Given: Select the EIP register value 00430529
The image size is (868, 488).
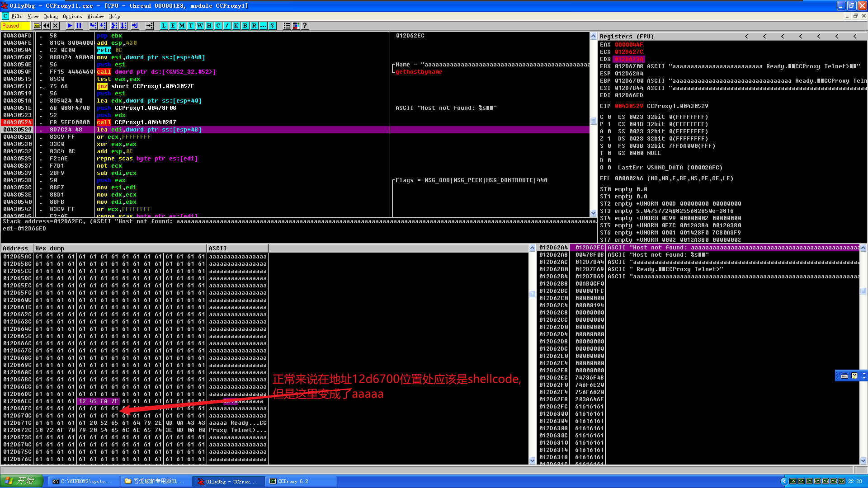Looking at the screenshot, I should 628,106.
